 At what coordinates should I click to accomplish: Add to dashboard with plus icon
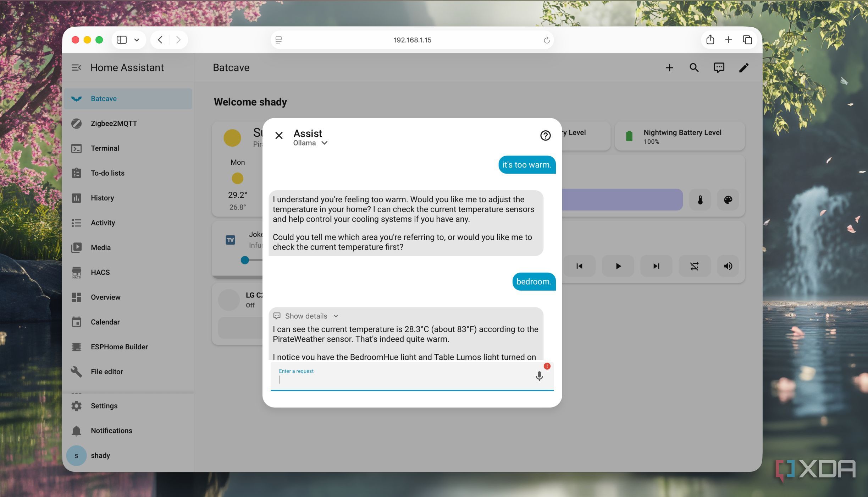click(669, 68)
